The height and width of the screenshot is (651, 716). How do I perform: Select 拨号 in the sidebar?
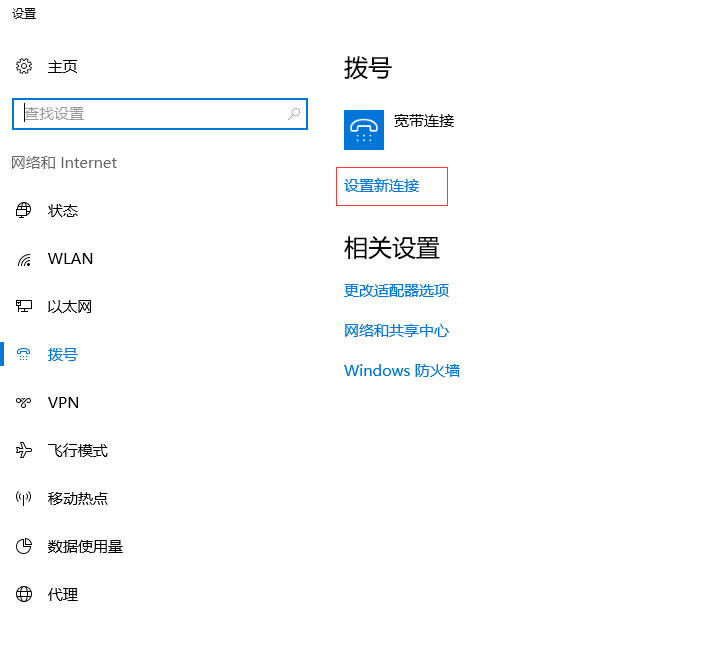(62, 355)
